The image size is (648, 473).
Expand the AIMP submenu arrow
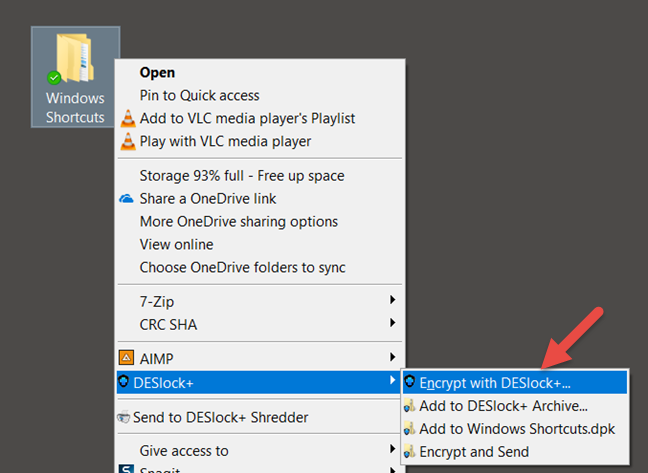392,357
